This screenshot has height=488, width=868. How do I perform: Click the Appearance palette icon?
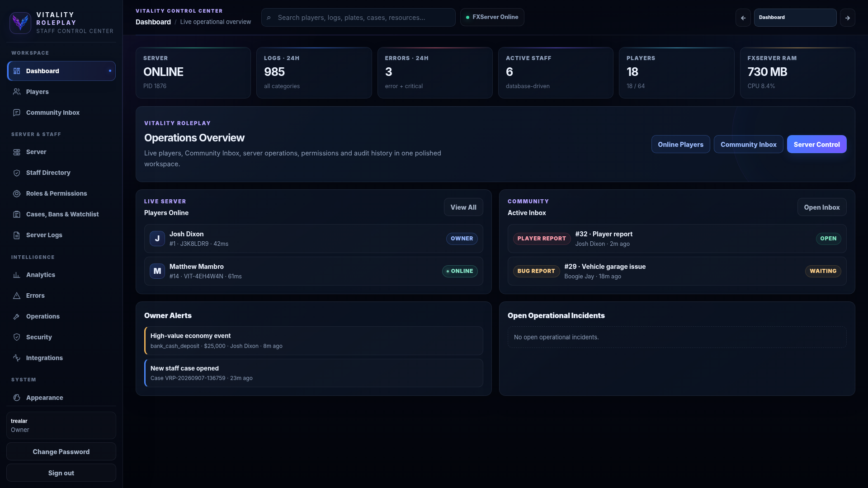pyautogui.click(x=17, y=398)
